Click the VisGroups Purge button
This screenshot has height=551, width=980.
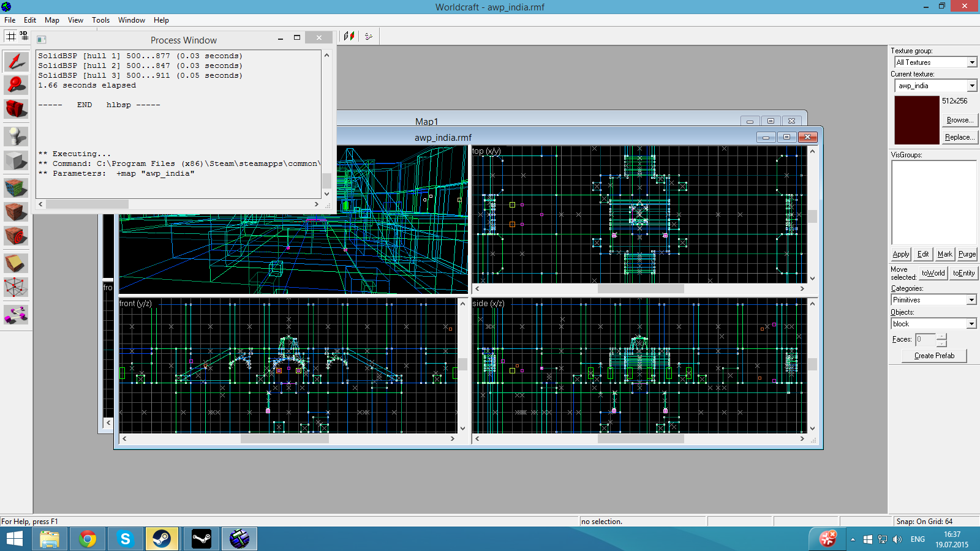click(967, 254)
